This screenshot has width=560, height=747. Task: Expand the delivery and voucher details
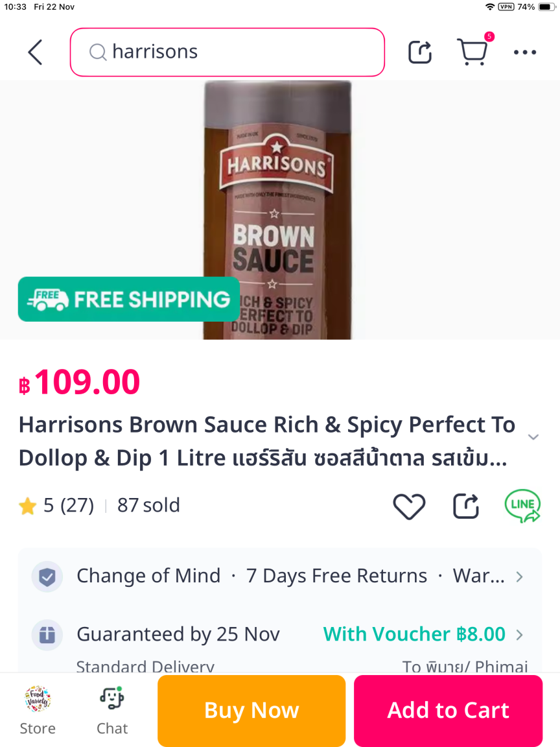[x=519, y=634]
